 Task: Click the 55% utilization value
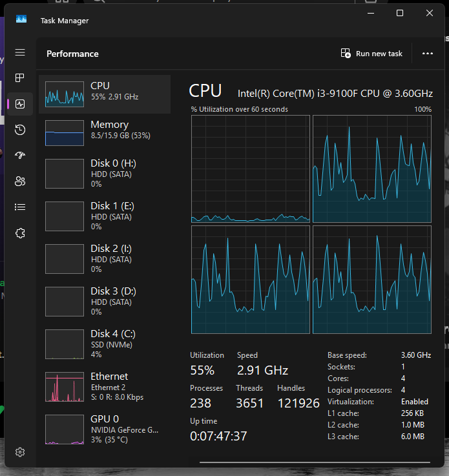[202, 370]
